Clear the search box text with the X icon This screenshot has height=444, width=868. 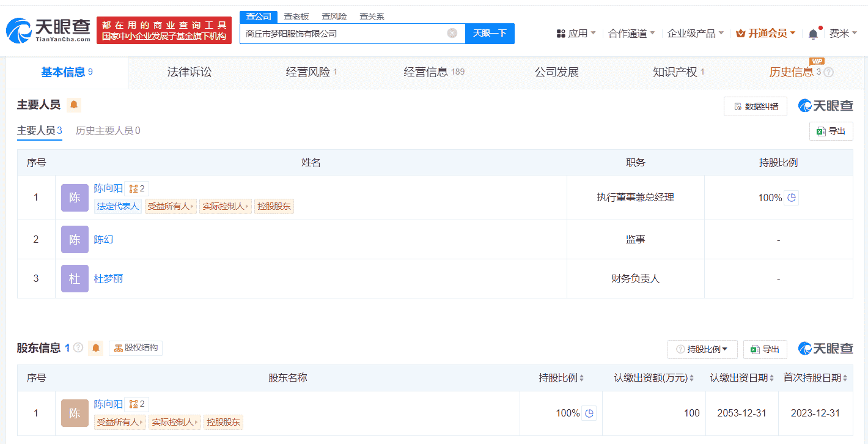click(452, 34)
